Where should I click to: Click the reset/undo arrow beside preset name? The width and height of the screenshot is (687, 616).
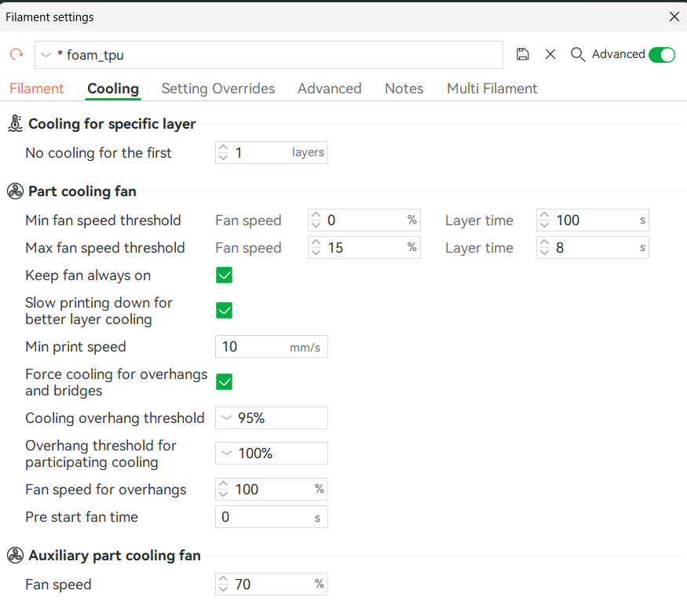pos(16,55)
